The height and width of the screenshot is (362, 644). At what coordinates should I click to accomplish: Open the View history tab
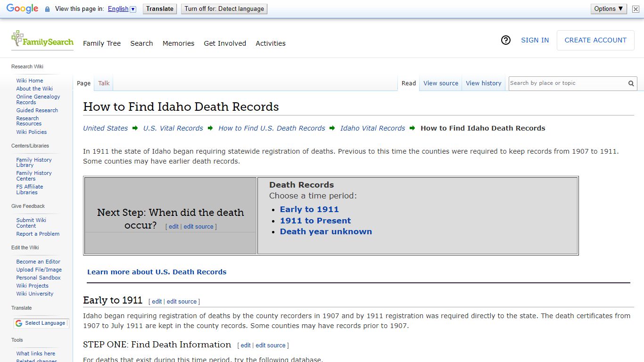coord(484,83)
